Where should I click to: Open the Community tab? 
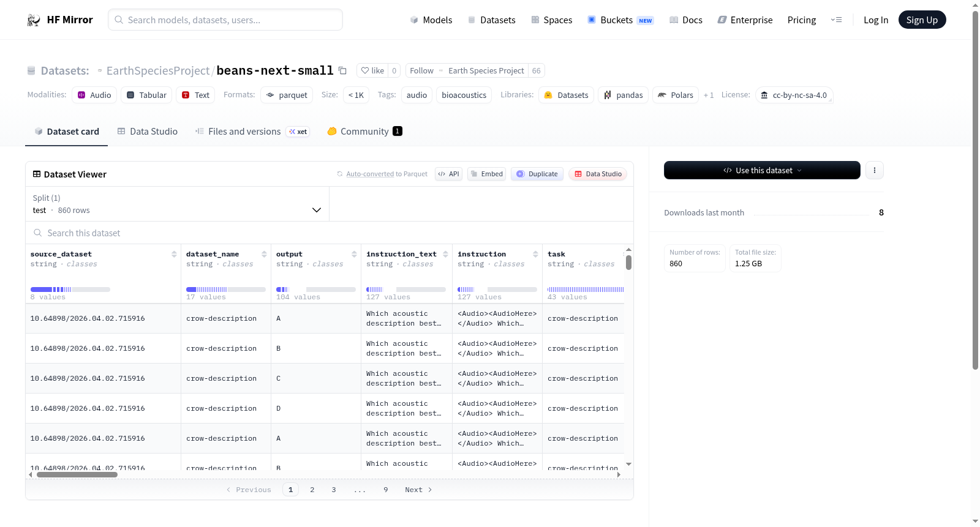(364, 131)
